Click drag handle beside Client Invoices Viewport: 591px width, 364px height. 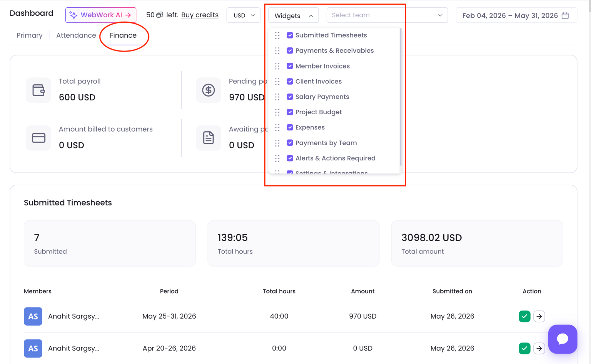[277, 82]
